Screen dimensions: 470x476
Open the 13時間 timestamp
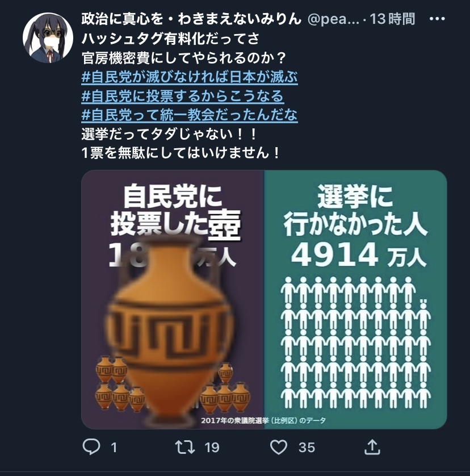pyautogui.click(x=392, y=19)
